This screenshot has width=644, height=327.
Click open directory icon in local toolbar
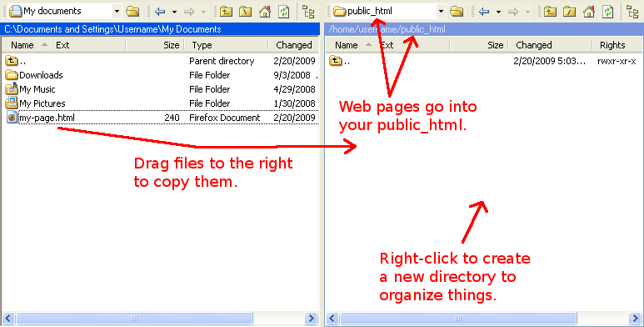132,11
